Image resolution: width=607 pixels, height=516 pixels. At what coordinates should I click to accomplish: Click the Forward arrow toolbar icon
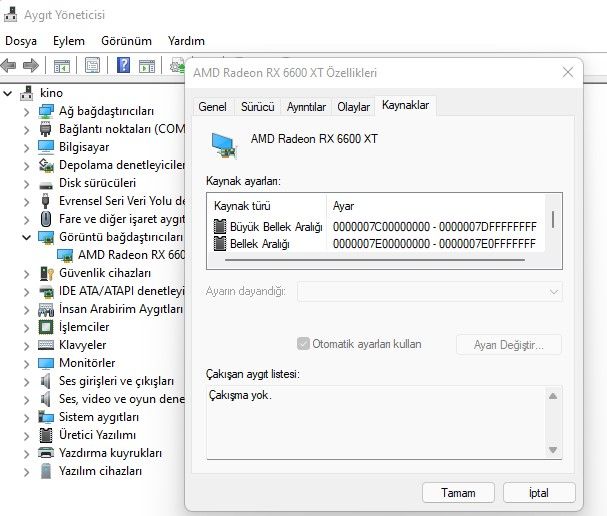pos(31,65)
